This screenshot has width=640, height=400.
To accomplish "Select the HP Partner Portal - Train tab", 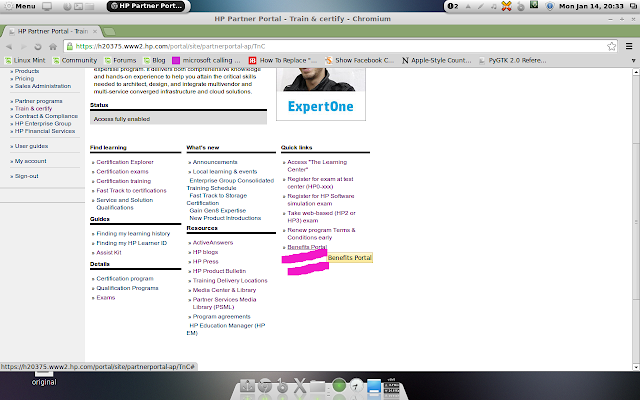I will point(52,31).
